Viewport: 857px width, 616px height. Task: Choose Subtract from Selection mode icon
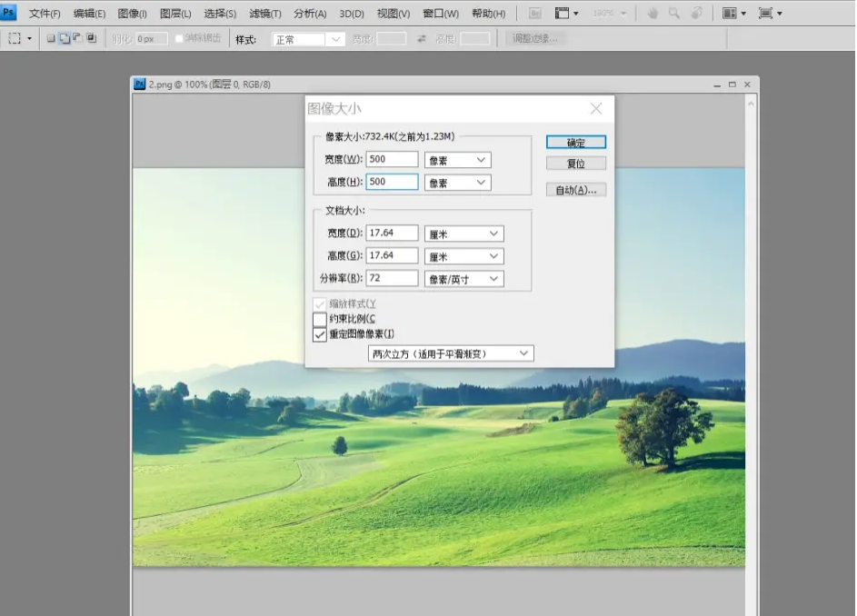pos(77,38)
